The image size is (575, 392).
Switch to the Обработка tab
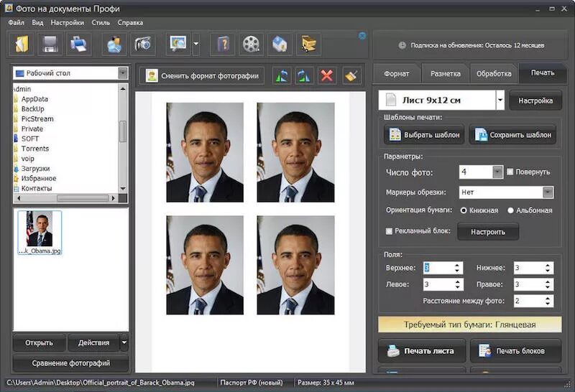point(494,74)
